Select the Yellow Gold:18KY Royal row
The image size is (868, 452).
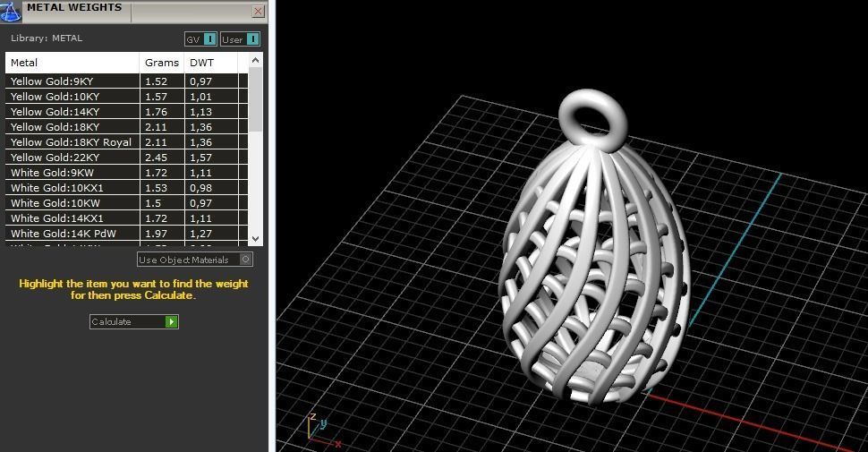click(x=127, y=142)
